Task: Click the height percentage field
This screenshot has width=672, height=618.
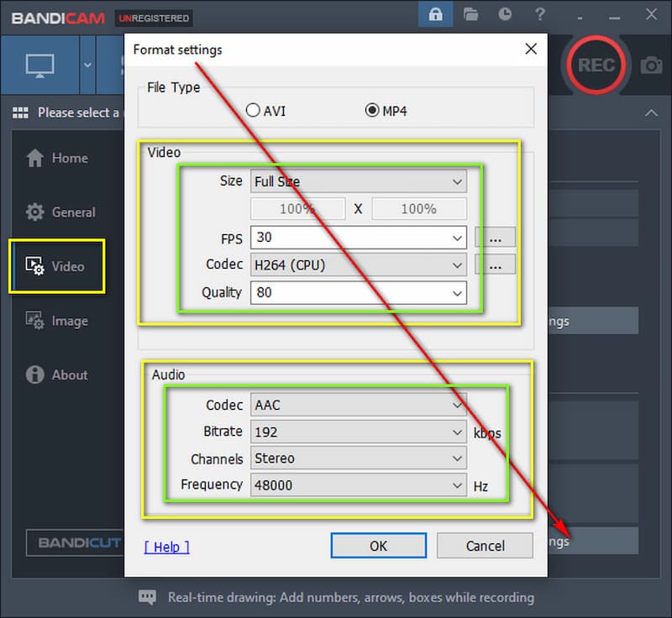Action: click(419, 209)
